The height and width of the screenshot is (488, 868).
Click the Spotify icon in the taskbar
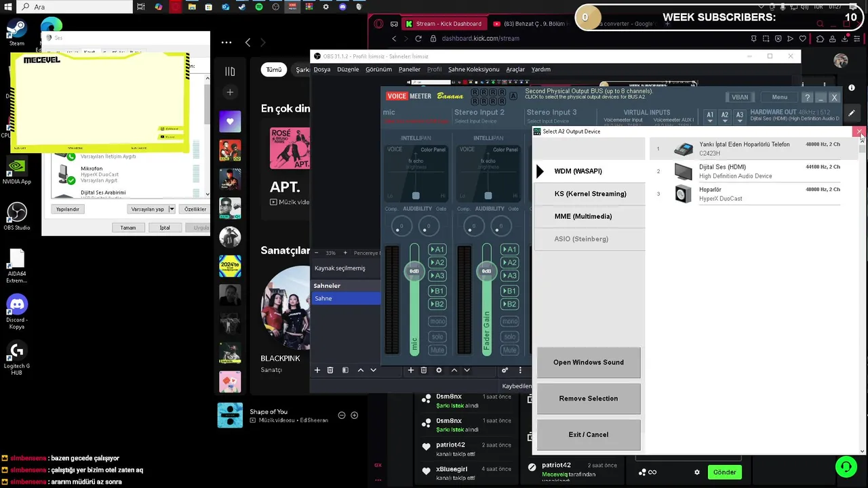[x=259, y=7]
